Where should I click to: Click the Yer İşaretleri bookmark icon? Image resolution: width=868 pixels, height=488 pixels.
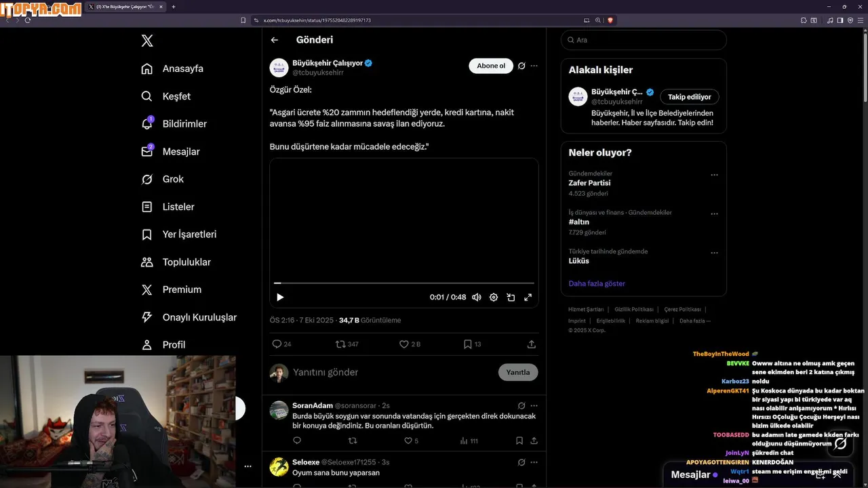pos(146,235)
